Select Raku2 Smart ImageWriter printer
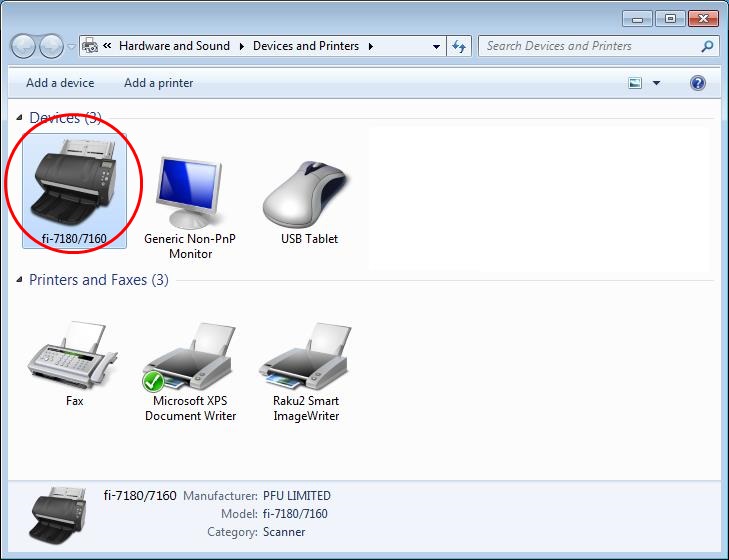 [x=306, y=371]
